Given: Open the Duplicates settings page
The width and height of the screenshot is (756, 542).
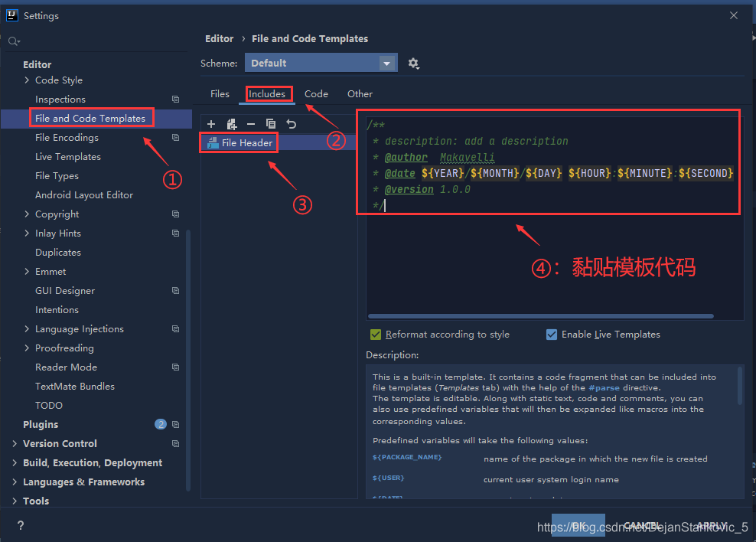Looking at the screenshot, I should click(x=58, y=252).
